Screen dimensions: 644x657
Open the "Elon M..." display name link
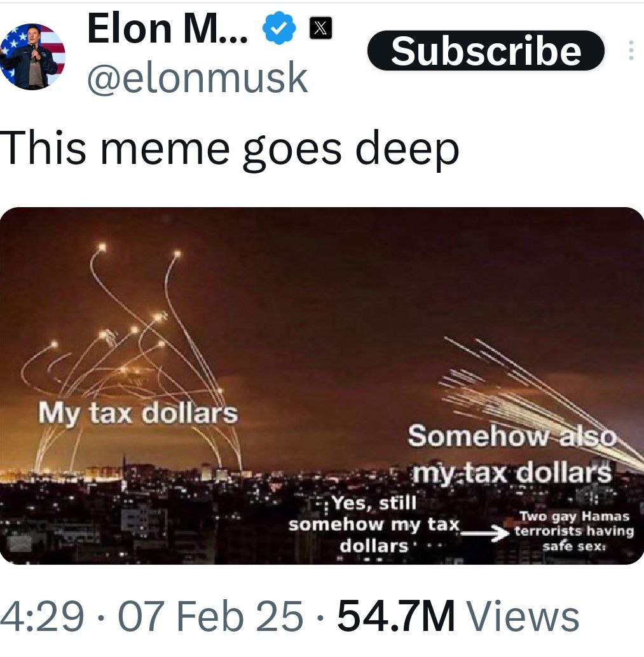[168, 28]
